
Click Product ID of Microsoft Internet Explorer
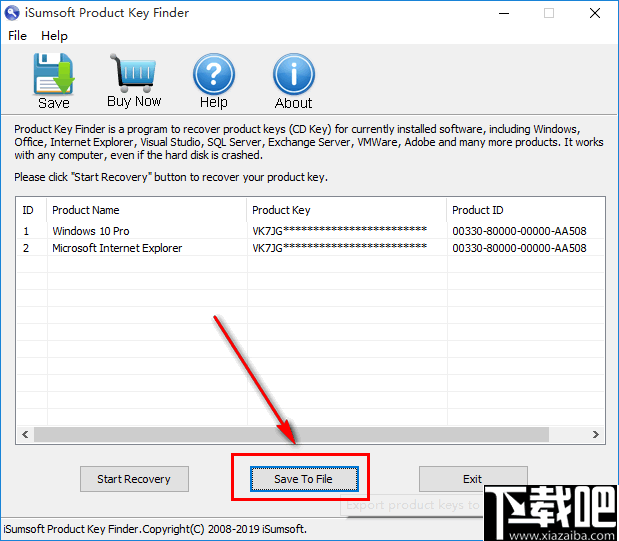(519, 248)
